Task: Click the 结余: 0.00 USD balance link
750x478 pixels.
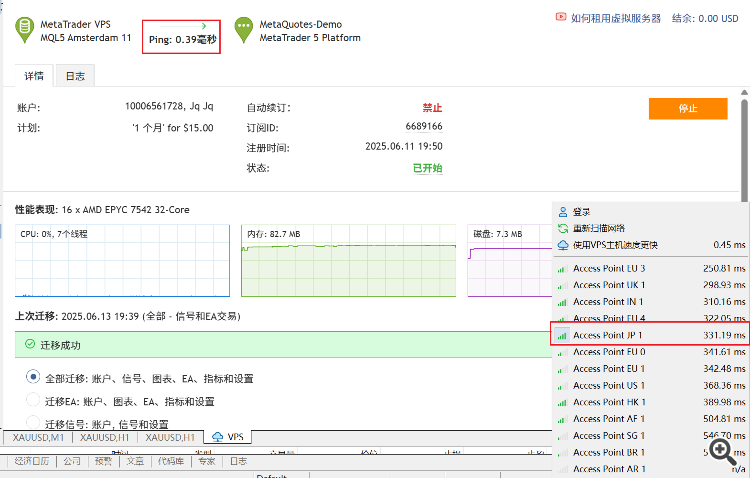Action: tap(705, 18)
